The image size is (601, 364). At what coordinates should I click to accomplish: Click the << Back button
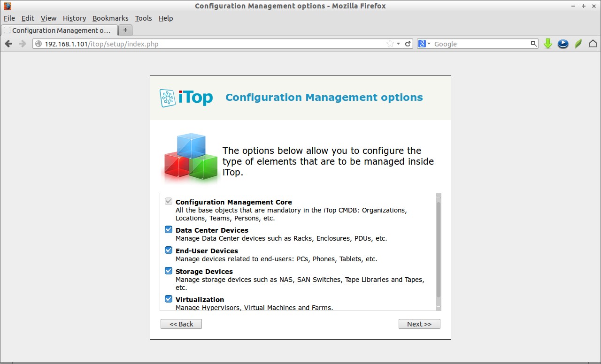click(181, 324)
